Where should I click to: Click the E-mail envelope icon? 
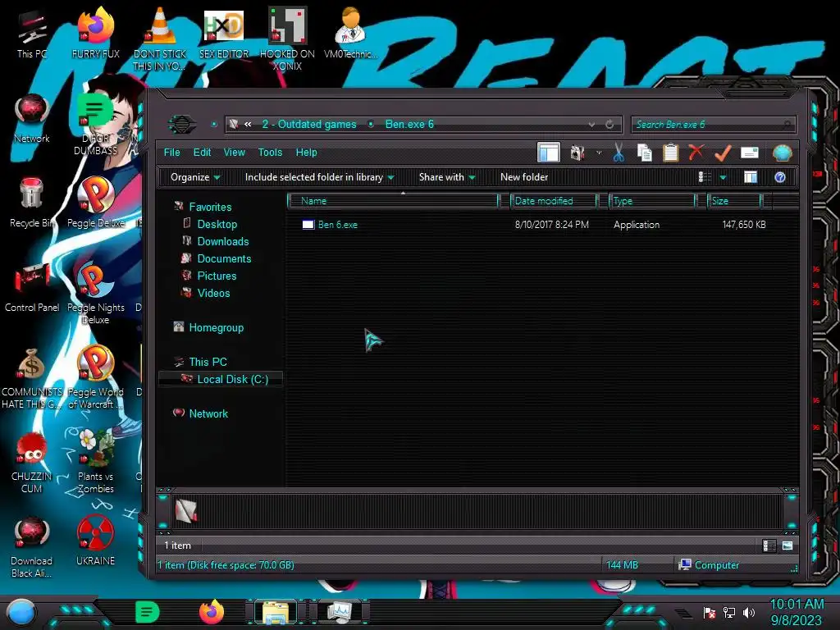[750, 153]
